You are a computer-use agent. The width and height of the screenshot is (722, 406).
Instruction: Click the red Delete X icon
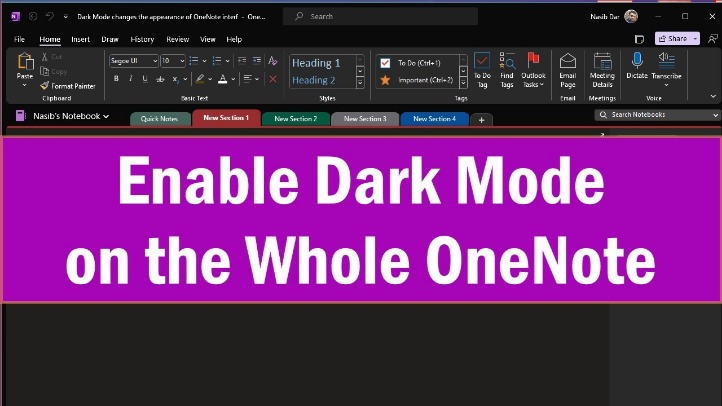273,79
